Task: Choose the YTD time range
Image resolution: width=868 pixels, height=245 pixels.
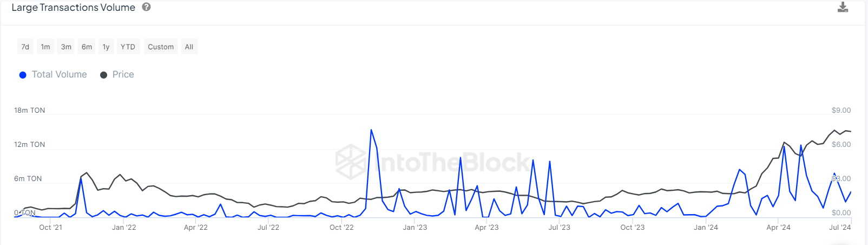Action: click(x=128, y=47)
